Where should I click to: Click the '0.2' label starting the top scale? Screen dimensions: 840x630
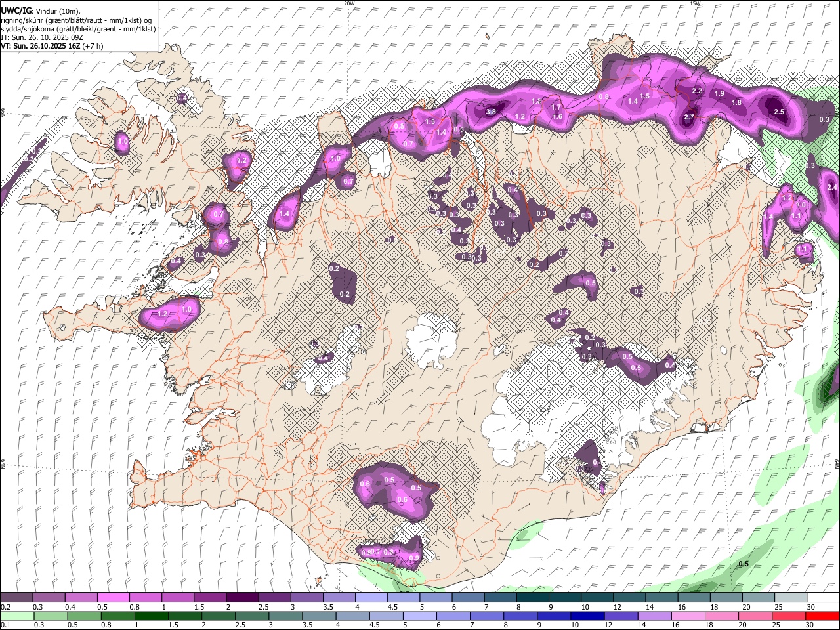point(6,607)
